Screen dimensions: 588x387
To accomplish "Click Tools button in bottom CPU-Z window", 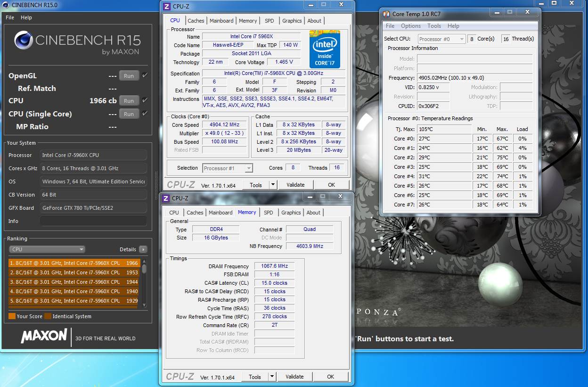I will (255, 377).
